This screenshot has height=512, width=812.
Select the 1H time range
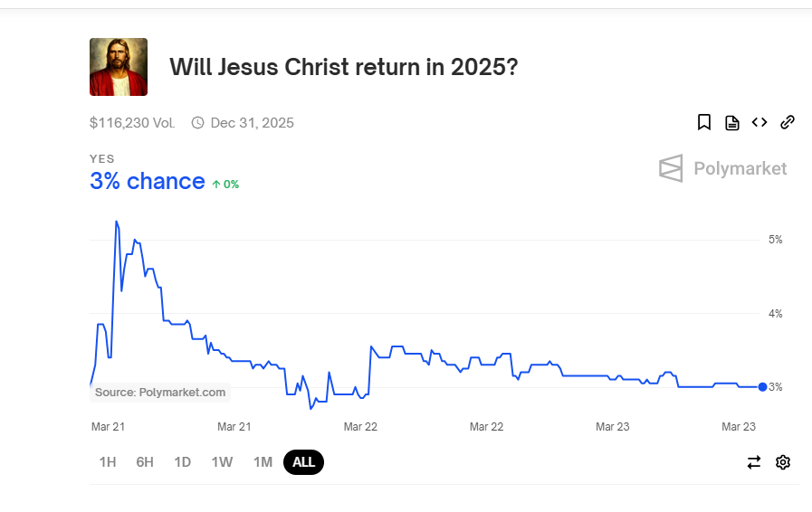point(108,461)
